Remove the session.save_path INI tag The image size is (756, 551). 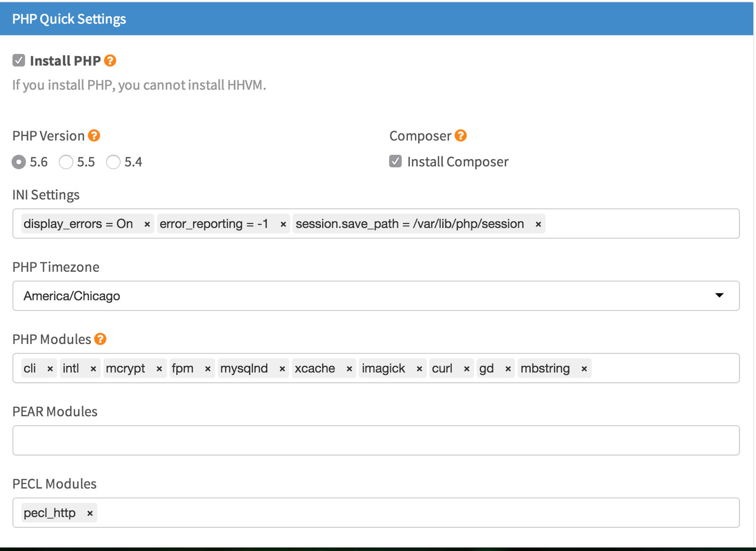(x=538, y=224)
